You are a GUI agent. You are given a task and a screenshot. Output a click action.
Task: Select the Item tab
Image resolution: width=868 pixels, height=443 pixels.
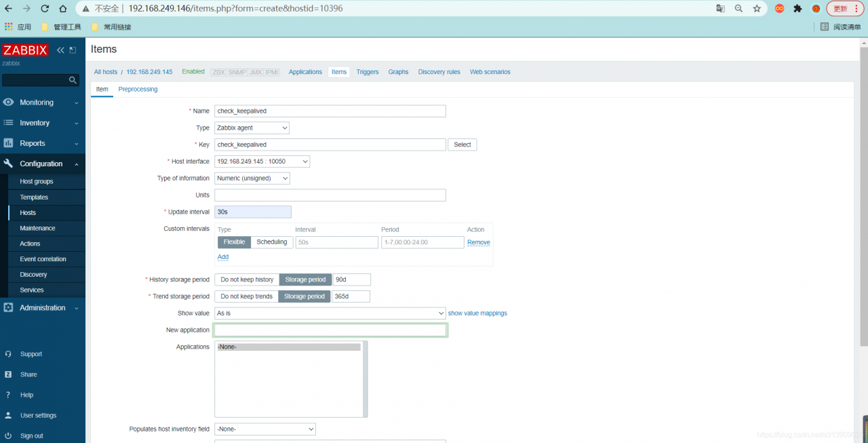point(102,89)
